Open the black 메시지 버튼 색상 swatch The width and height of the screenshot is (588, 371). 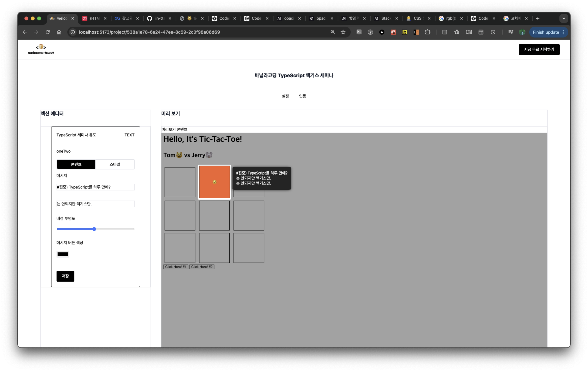[63, 254]
